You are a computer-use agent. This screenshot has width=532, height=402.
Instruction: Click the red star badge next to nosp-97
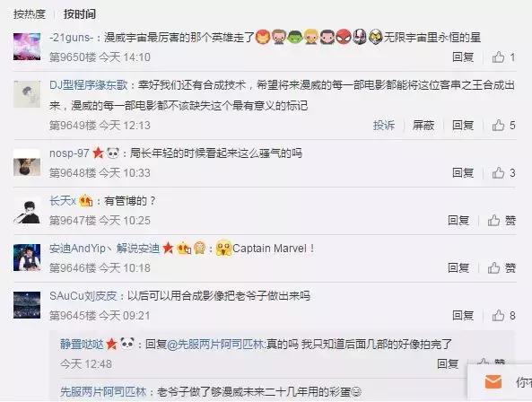coord(98,153)
